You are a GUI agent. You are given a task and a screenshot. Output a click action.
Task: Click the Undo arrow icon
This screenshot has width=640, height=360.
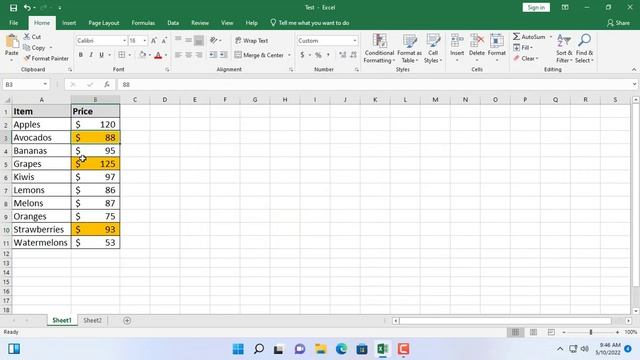[27, 8]
